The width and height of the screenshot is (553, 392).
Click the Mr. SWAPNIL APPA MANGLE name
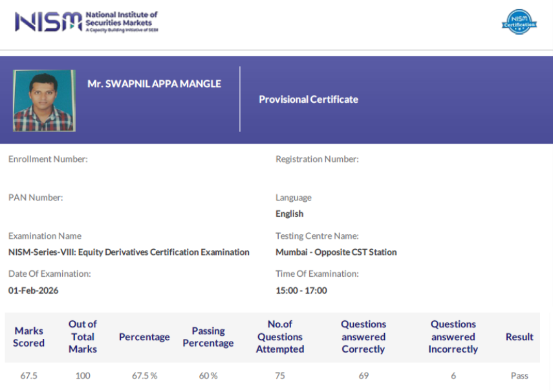click(155, 83)
